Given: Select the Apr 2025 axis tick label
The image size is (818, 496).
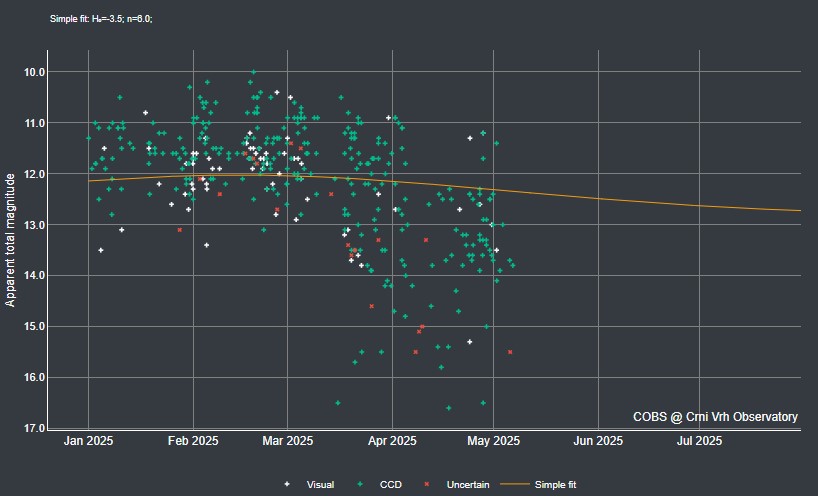Looking at the screenshot, I should [392, 441].
